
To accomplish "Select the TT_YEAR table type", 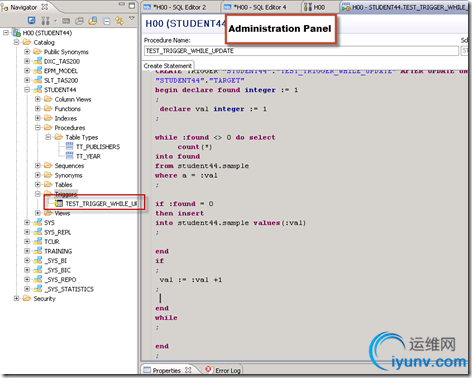I will coord(88,156).
